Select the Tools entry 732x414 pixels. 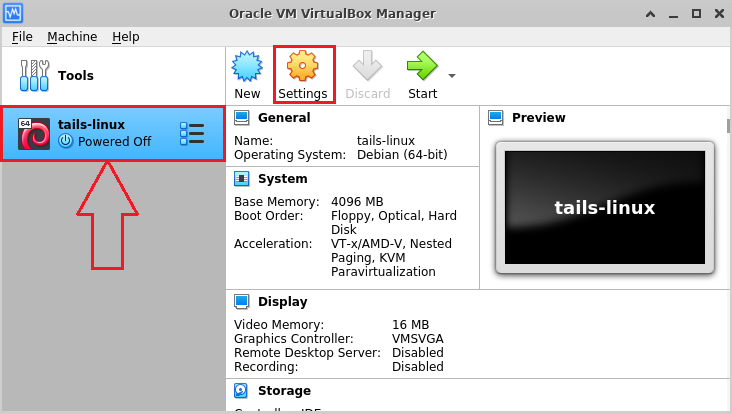click(113, 76)
